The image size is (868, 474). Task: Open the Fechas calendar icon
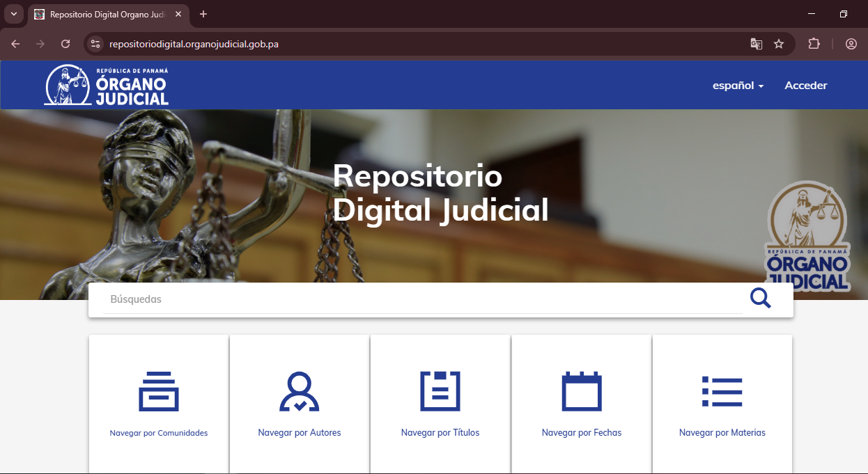[x=581, y=391]
